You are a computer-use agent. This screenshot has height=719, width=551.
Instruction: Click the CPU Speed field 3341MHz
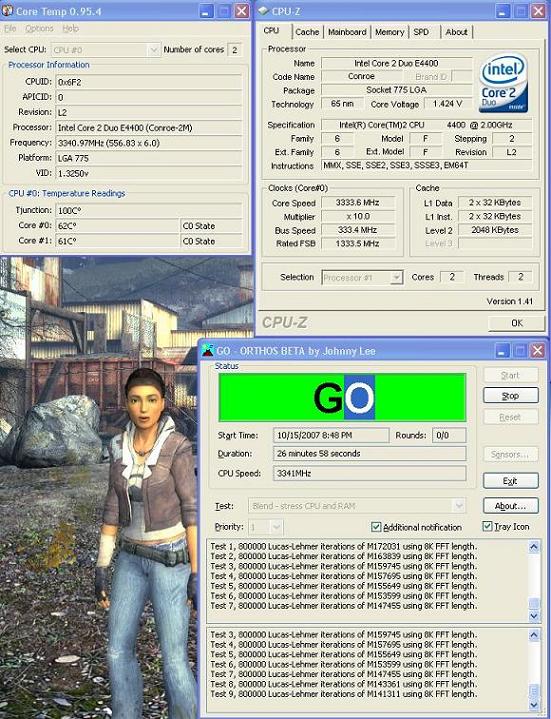click(x=369, y=473)
